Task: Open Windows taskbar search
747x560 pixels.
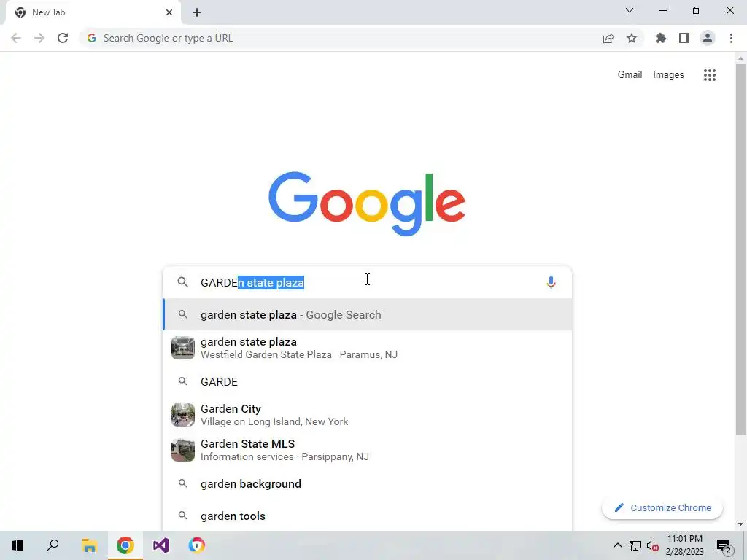Action: [x=53, y=545]
